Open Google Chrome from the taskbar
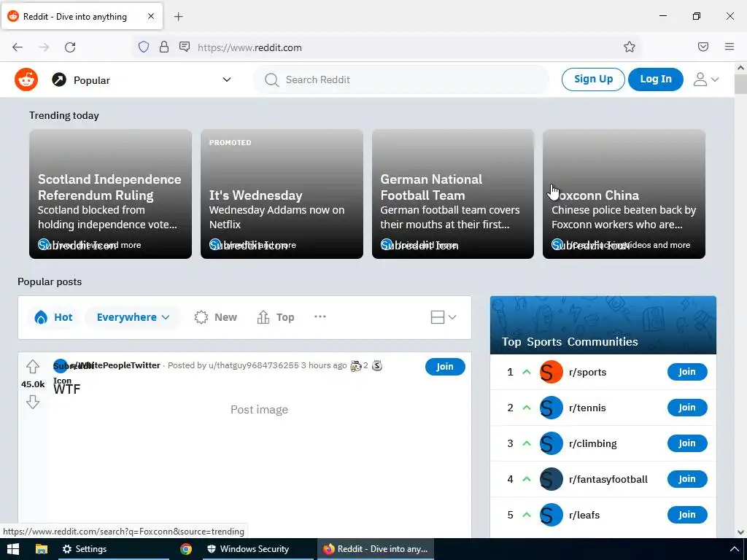 pos(186,549)
